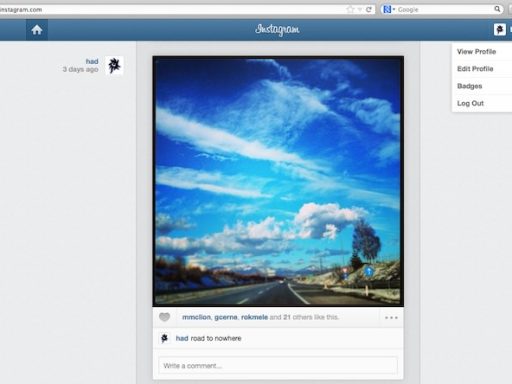This screenshot has height=384, width=512.
Task: Click the Instagram logo in header
Action: click(x=277, y=30)
